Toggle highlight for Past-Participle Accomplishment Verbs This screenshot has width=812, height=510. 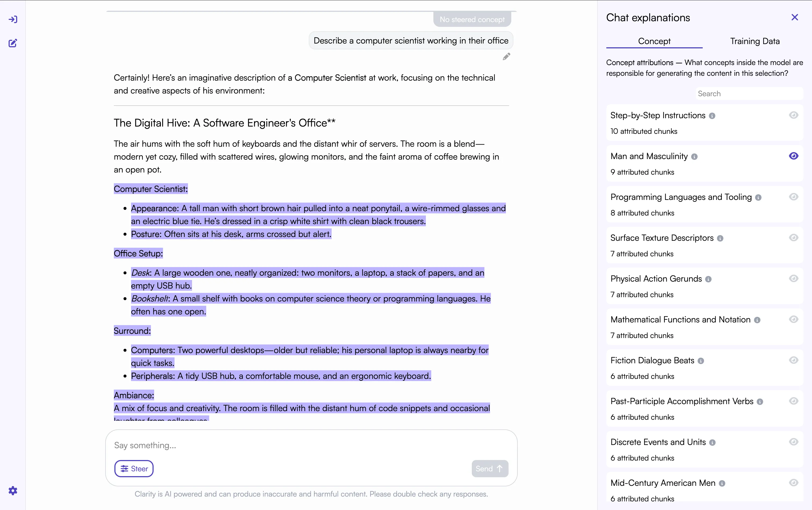[x=793, y=401]
